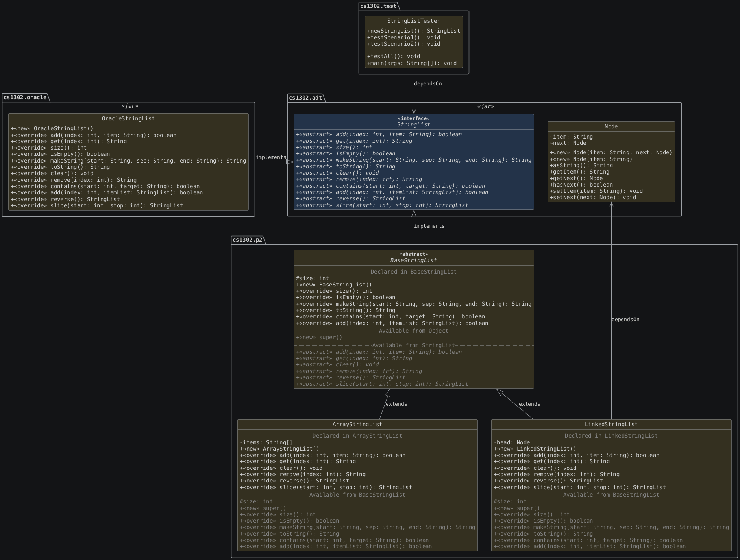Select LinkedStringList's remove(index: int) override row
Image resolution: width=740 pixels, height=560 pixels.
pyautogui.click(x=557, y=475)
